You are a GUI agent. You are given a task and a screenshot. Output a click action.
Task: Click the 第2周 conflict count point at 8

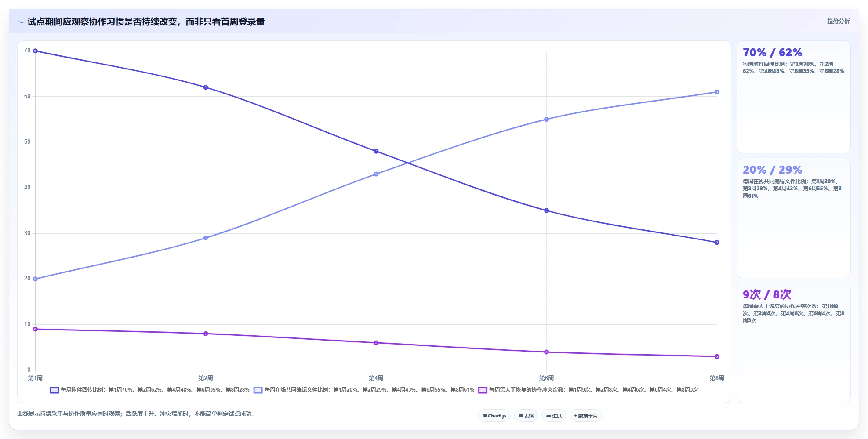[206, 334]
